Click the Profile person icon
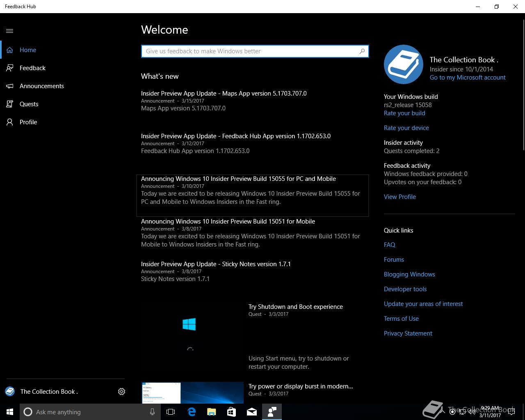 [10, 122]
